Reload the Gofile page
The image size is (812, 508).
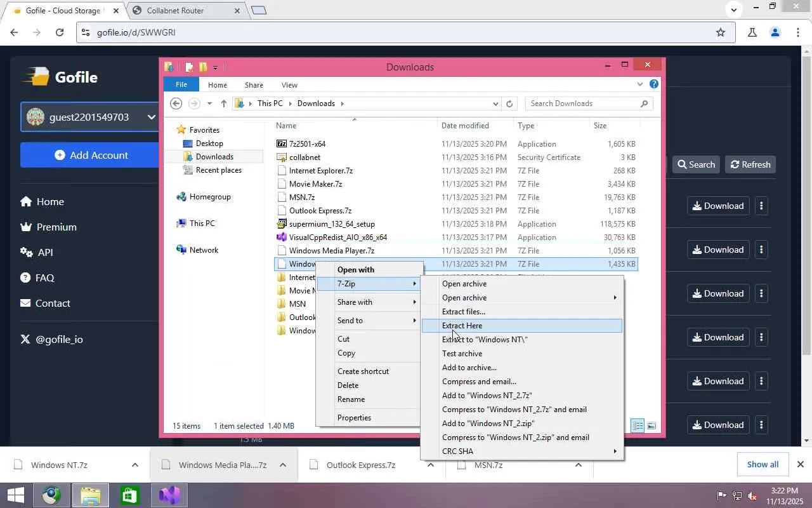60,32
